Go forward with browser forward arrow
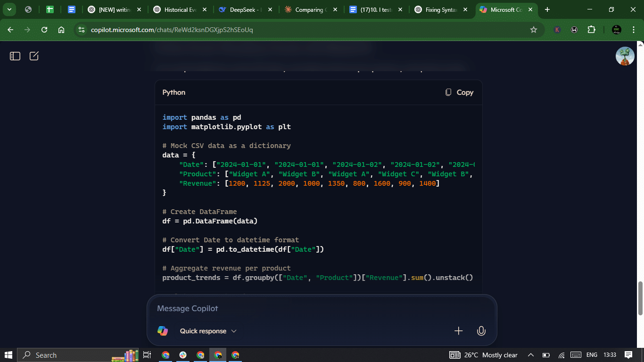 (27, 30)
